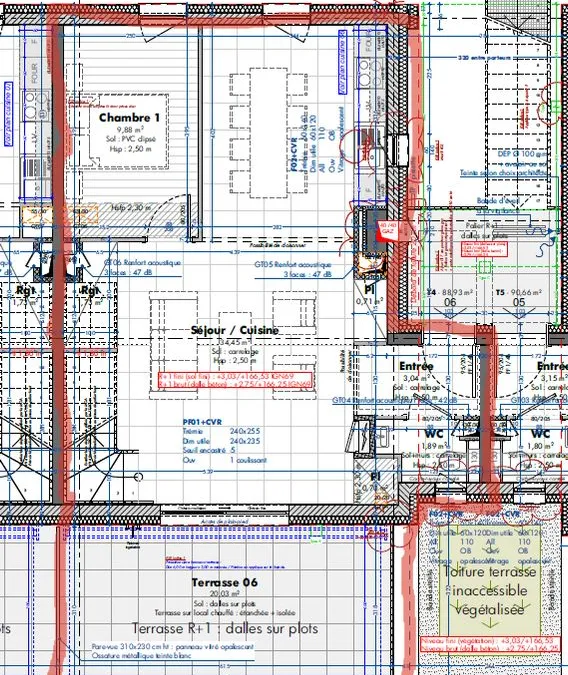
Task: Select the "Terrasse 06" label
Action: pos(225,582)
